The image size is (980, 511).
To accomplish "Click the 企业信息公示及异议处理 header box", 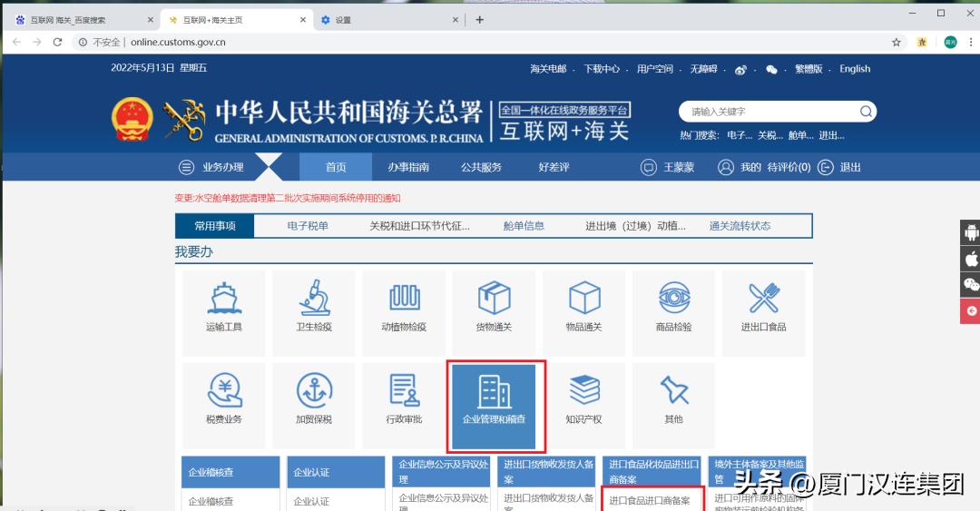I will pyautogui.click(x=441, y=472).
